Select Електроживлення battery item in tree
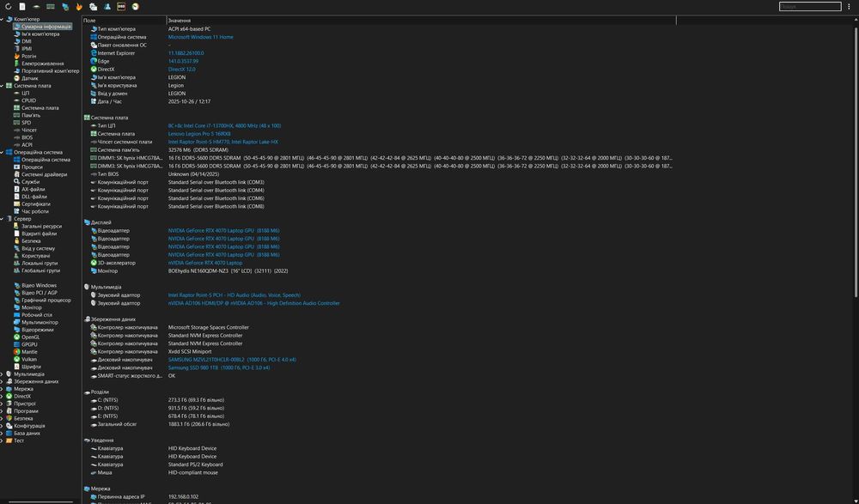 click(39, 64)
